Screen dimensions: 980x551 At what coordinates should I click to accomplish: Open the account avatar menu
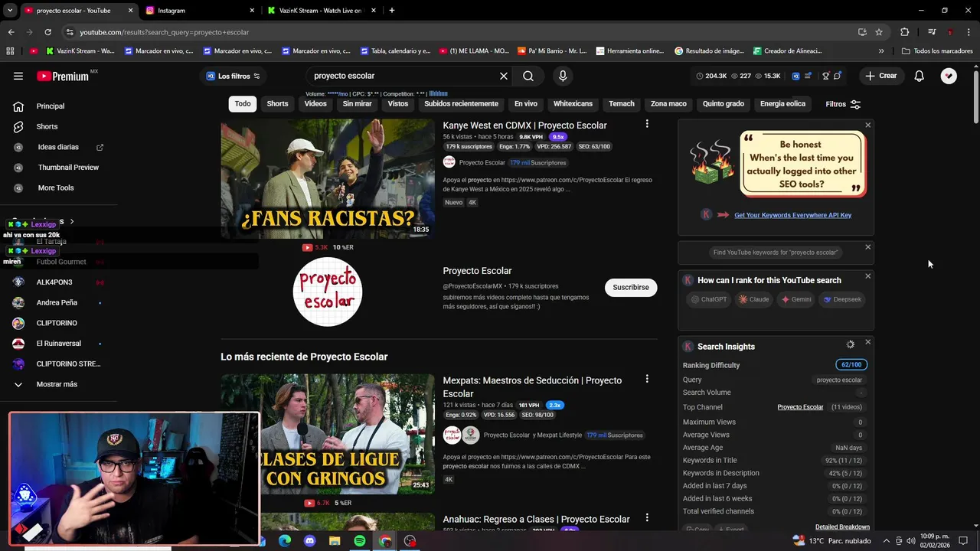949,76
